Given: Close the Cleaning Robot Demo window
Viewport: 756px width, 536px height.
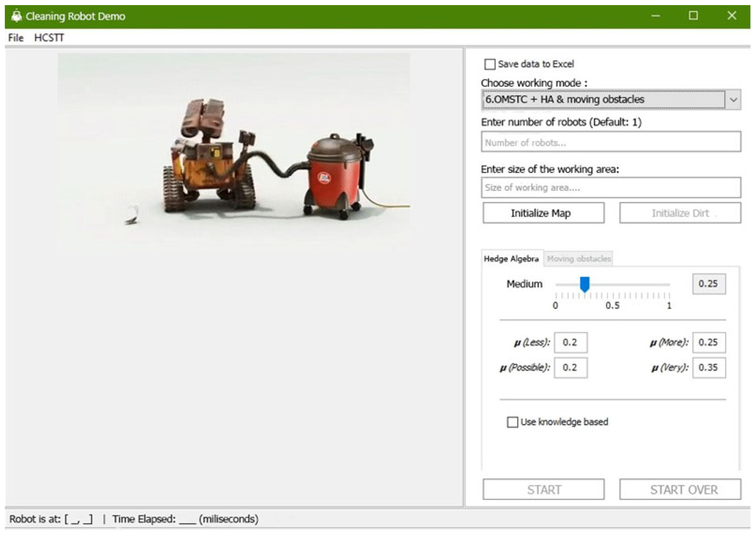Looking at the screenshot, I should coord(732,16).
